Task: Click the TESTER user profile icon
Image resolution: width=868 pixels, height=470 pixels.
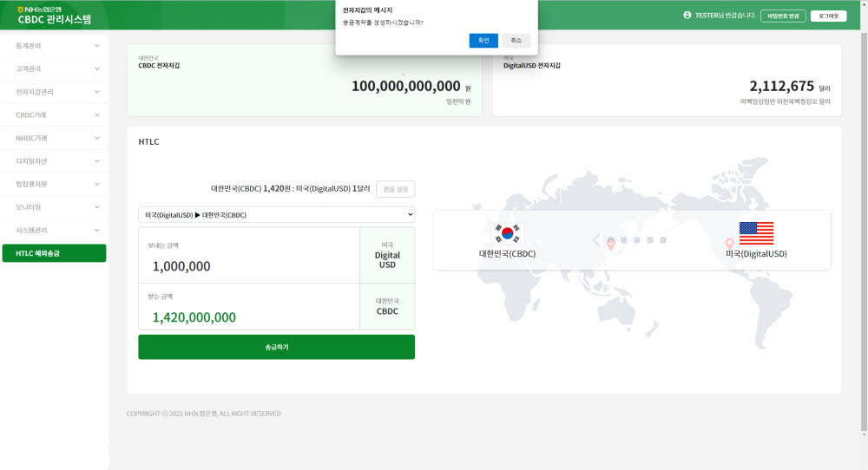Action: [687, 15]
